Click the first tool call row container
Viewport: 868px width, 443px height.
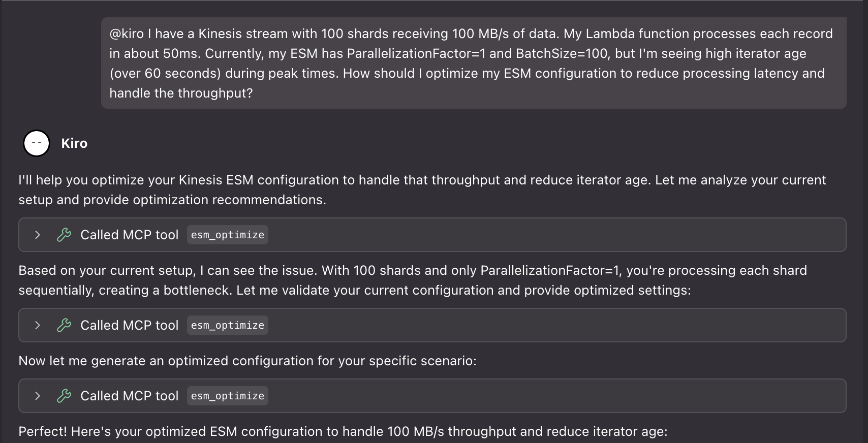(x=432, y=235)
